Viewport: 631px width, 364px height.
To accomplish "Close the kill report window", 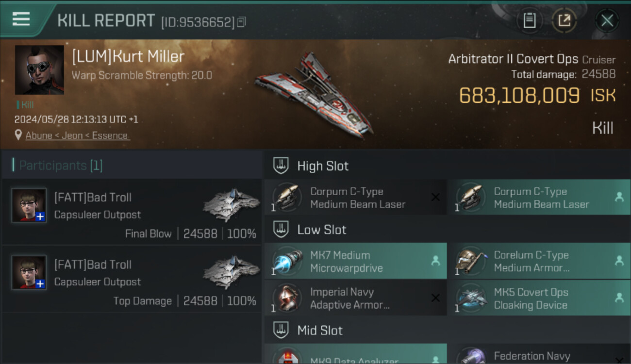I will 607,21.
